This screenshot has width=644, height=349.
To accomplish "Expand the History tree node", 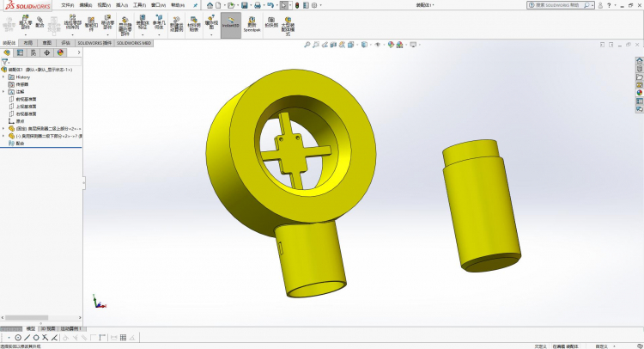I will click(3, 77).
